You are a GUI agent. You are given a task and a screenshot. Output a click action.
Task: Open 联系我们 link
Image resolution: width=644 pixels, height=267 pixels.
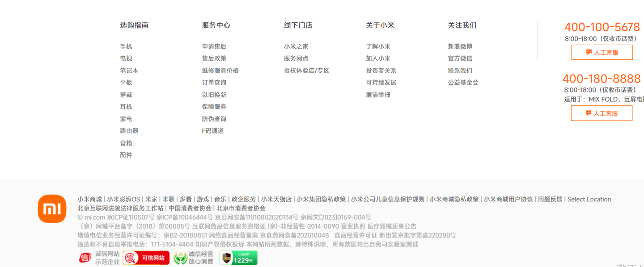460,71
